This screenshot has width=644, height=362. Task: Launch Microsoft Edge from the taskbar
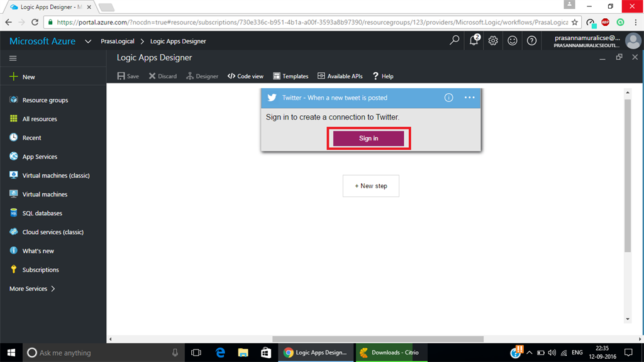click(220, 353)
